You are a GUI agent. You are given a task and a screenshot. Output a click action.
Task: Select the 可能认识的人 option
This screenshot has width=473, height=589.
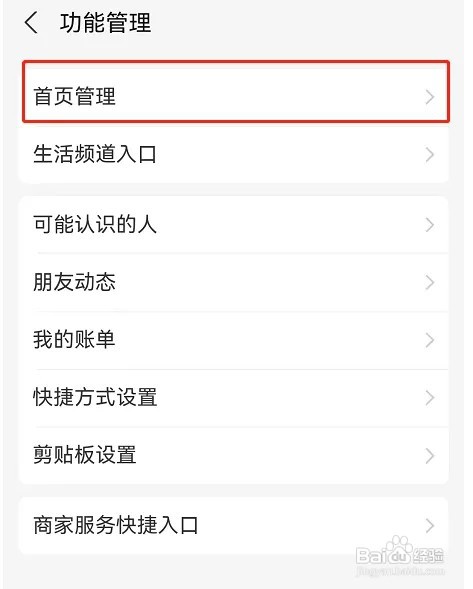pyautogui.click(x=233, y=224)
